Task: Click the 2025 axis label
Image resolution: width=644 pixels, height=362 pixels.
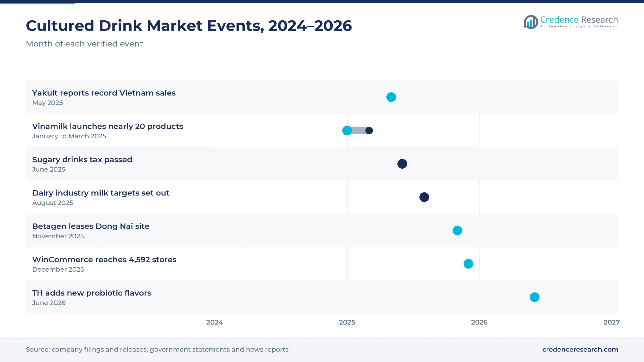Action: pyautogui.click(x=347, y=322)
